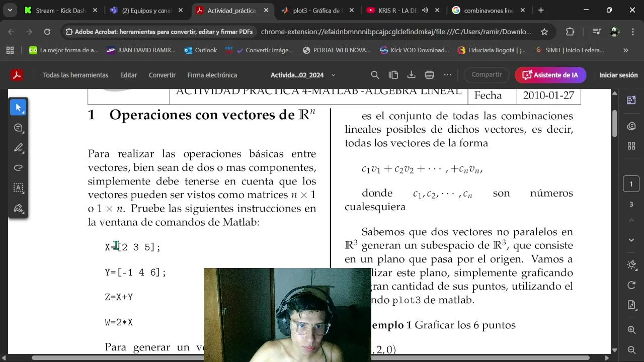This screenshot has height=362, width=644.
Task: Expand the document title dropdown
Action: pyautogui.click(x=333, y=75)
